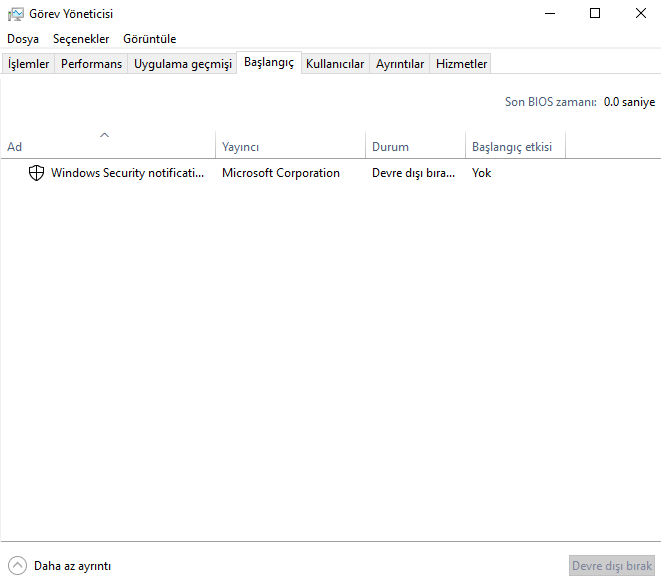Click the Devre dışı bıra... status cell
Screen dimensions: 661x588
pos(413,173)
